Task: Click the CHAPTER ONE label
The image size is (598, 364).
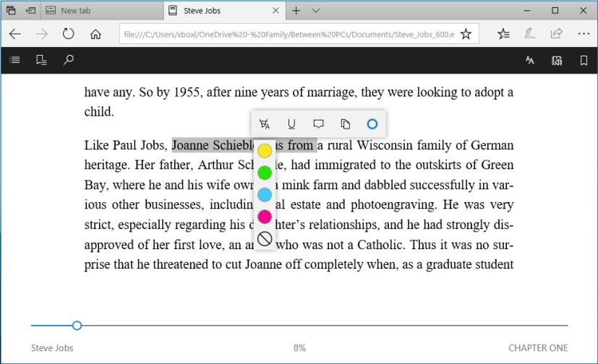Action: tap(538, 348)
